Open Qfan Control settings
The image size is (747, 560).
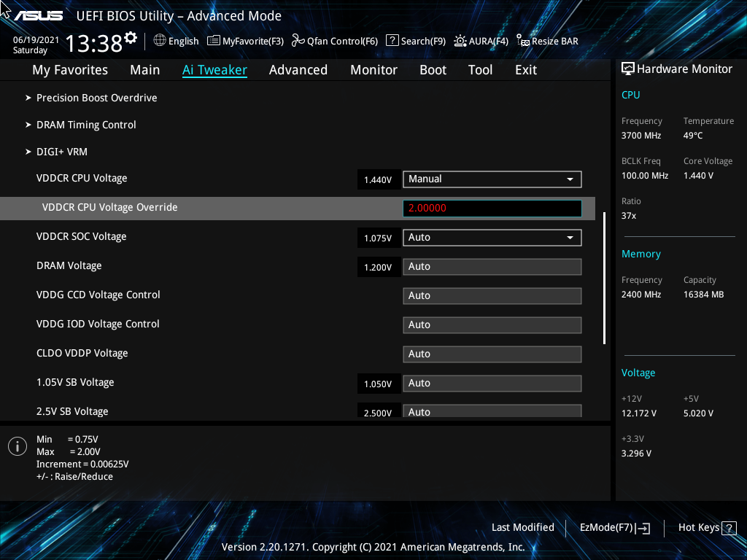(334, 41)
